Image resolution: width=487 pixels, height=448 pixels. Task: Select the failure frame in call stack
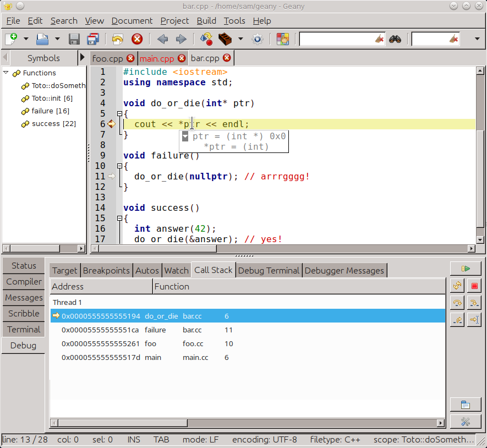click(x=248, y=330)
